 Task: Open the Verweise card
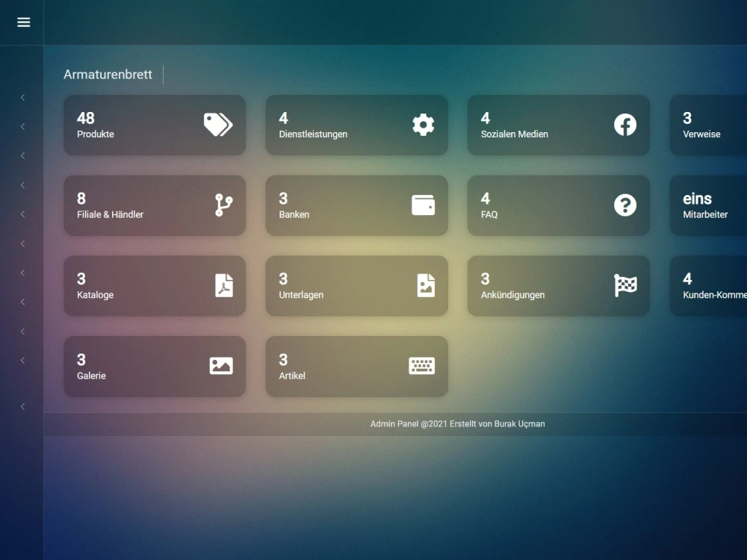pos(708,125)
